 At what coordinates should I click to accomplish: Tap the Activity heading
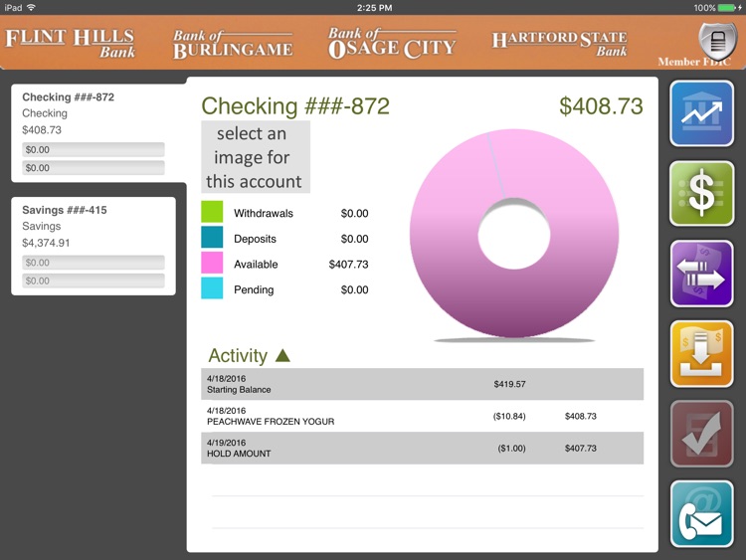coord(238,355)
